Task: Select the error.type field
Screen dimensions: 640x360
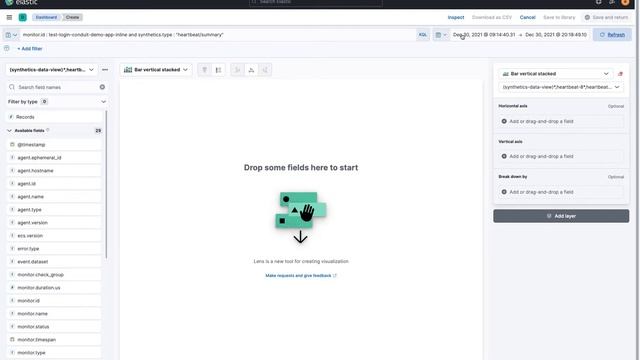Action: pyautogui.click(x=54, y=249)
